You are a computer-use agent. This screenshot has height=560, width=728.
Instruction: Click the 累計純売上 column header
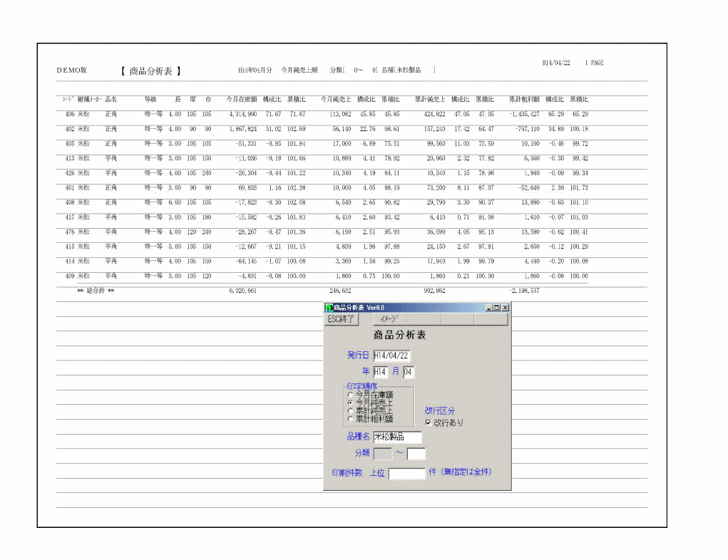(x=430, y=99)
